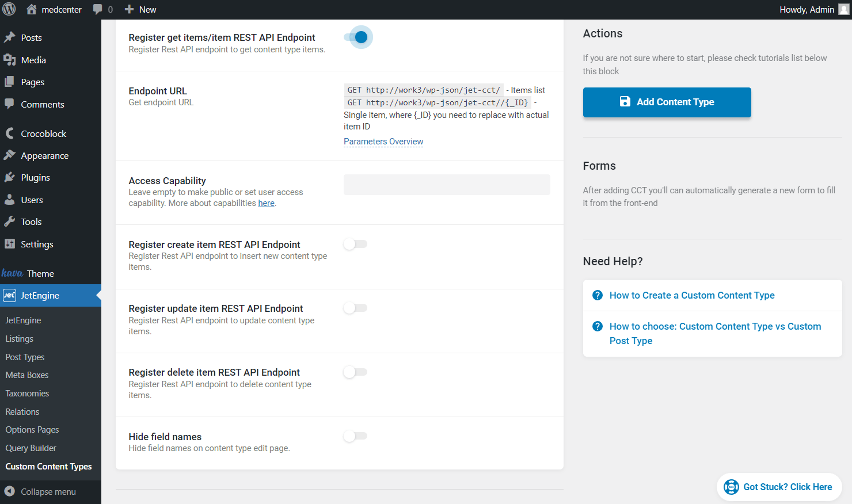
Task: Expand the Settings sidebar menu
Action: (37, 244)
